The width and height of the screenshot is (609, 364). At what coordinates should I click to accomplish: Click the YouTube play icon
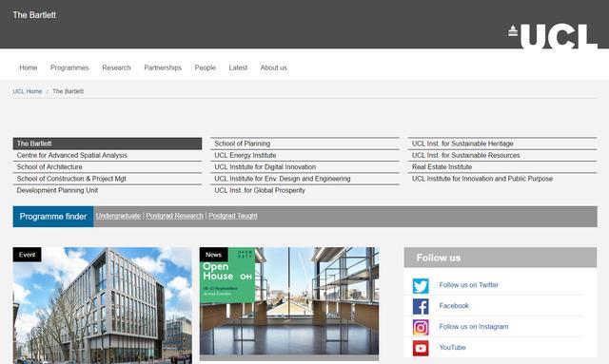click(x=421, y=348)
